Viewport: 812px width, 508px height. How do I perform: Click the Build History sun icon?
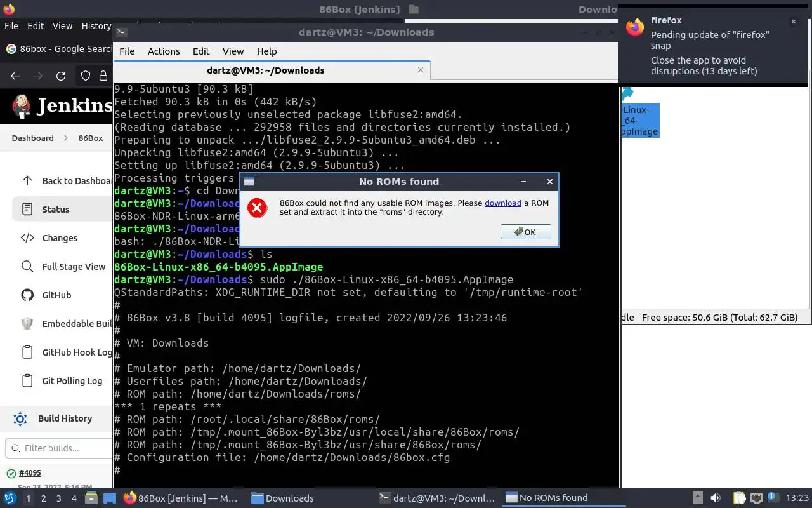[20, 418]
